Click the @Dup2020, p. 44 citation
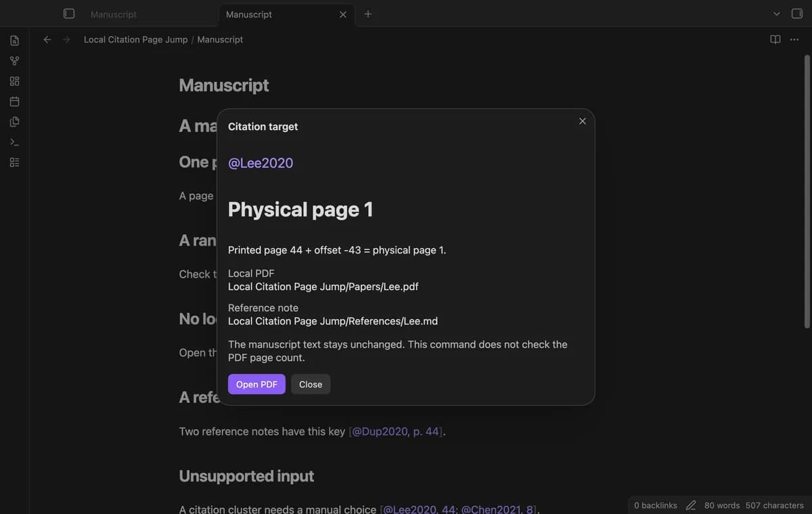Viewport: 812px width, 514px height. (x=397, y=431)
